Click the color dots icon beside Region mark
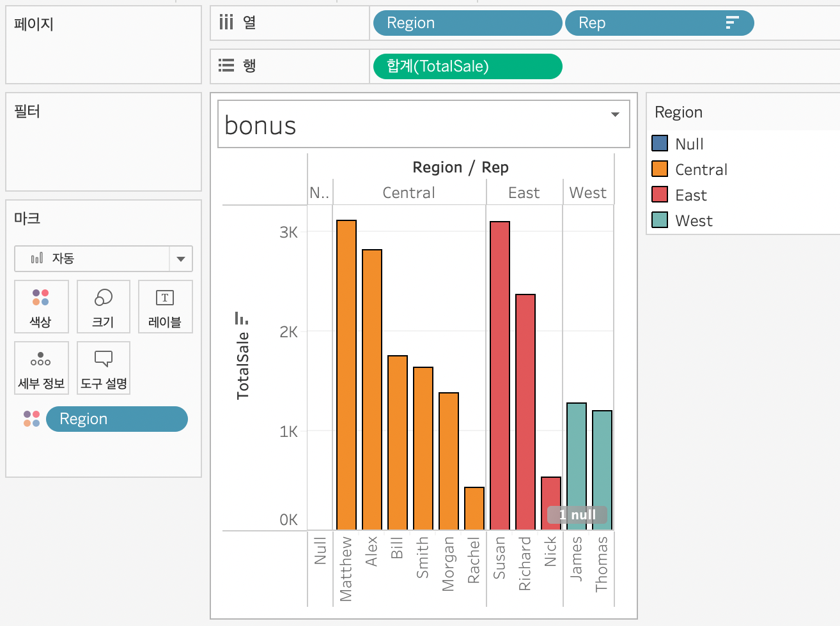840x626 pixels. click(x=31, y=419)
